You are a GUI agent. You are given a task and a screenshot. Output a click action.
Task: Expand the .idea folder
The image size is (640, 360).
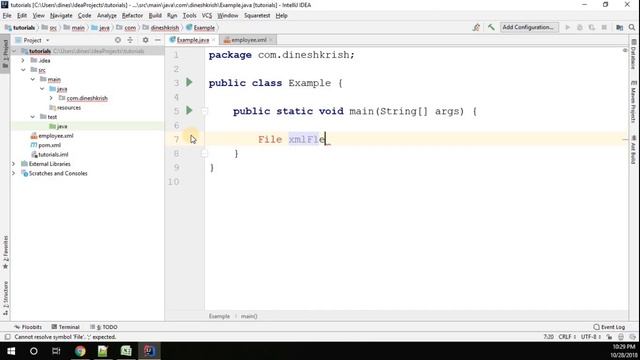pyautogui.click(x=23, y=60)
